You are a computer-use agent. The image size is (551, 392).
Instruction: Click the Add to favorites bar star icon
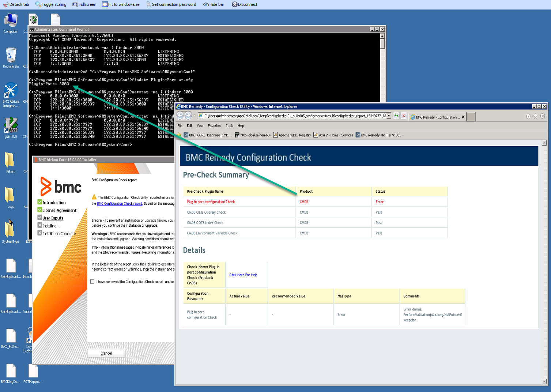(179, 135)
